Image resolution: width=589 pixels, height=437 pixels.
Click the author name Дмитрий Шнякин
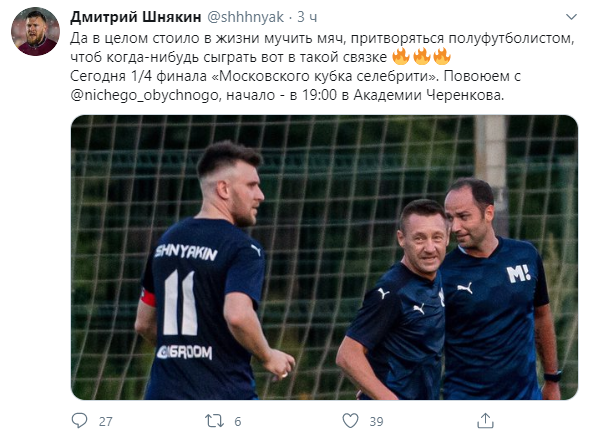click(x=136, y=17)
